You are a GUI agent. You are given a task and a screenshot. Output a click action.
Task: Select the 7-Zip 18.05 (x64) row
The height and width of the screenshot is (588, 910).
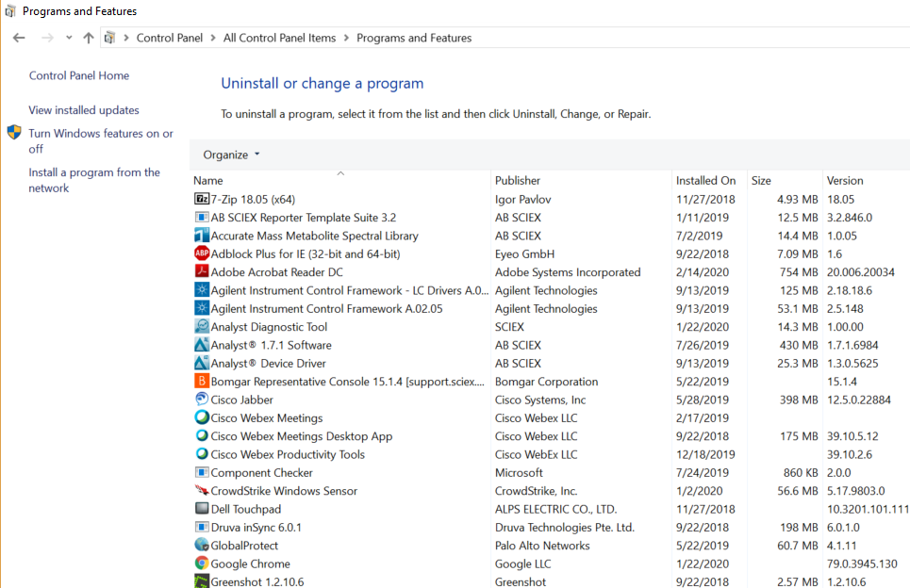coord(550,199)
